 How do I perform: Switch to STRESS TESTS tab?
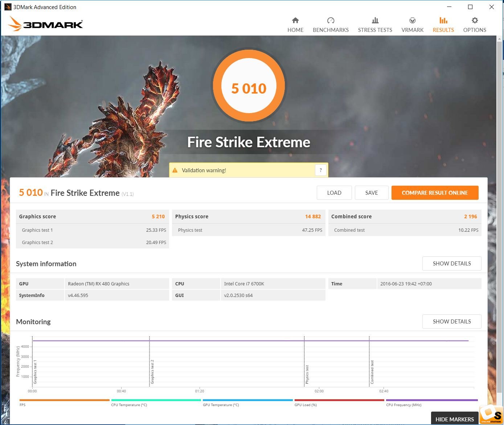(375, 25)
